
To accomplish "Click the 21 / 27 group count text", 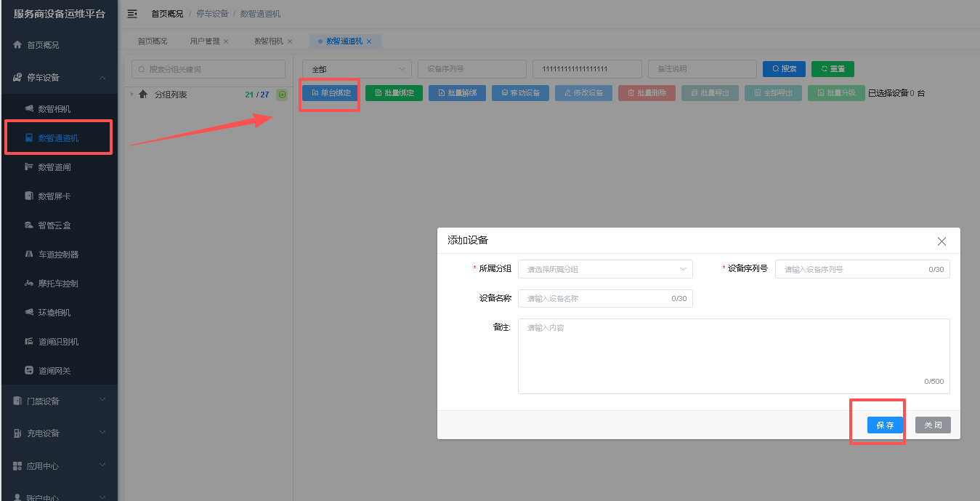I will coord(257,95).
